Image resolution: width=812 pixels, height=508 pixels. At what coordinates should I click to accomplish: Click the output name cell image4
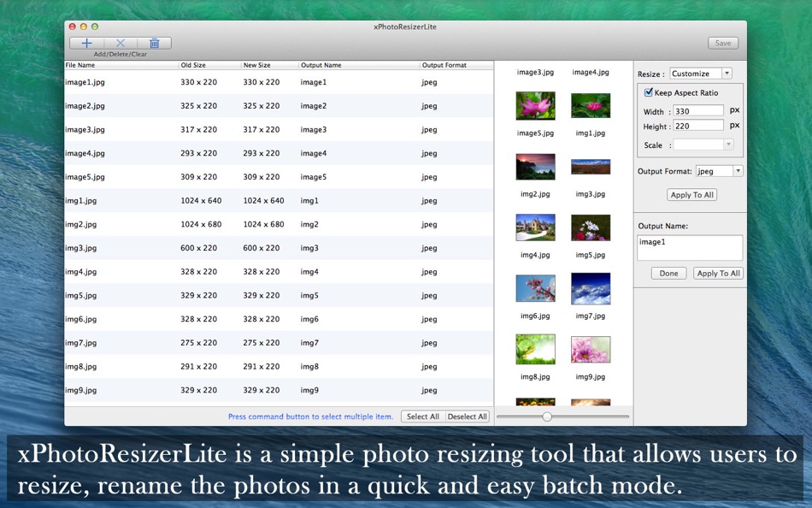[314, 153]
